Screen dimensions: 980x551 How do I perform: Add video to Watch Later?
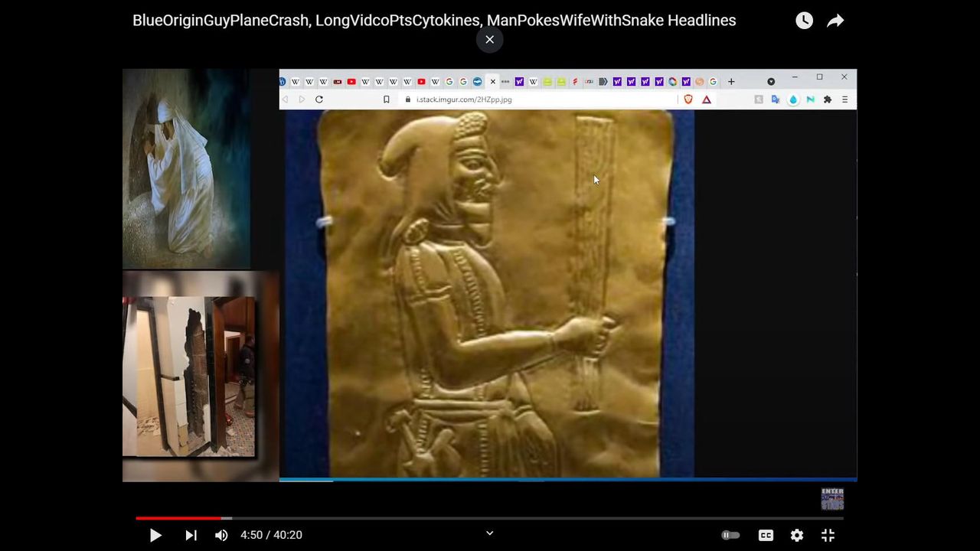click(804, 21)
